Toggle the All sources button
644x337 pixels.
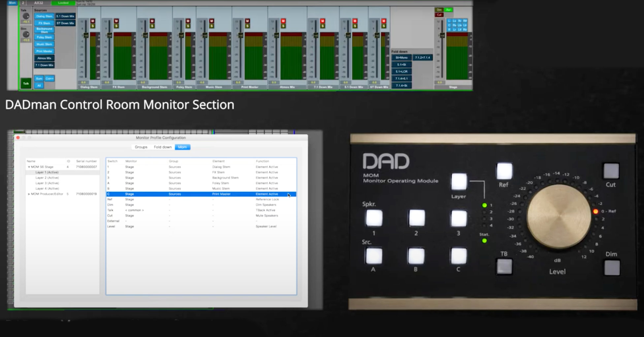pyautogui.click(x=39, y=85)
